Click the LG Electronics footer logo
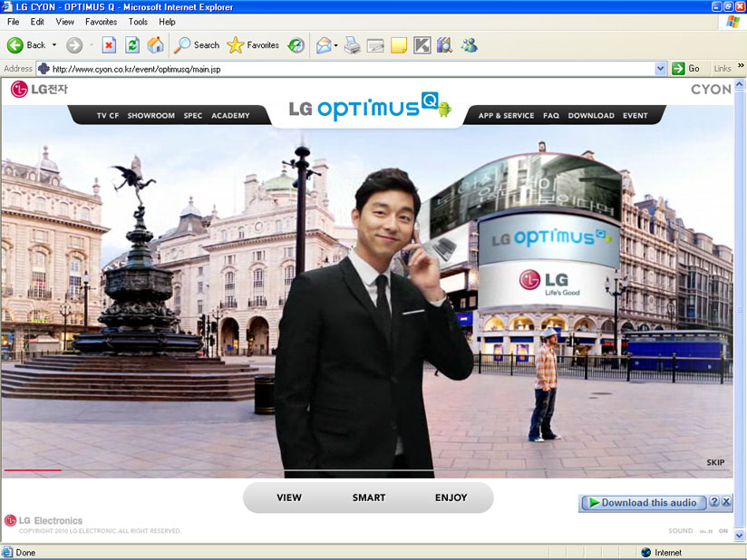 [44, 520]
